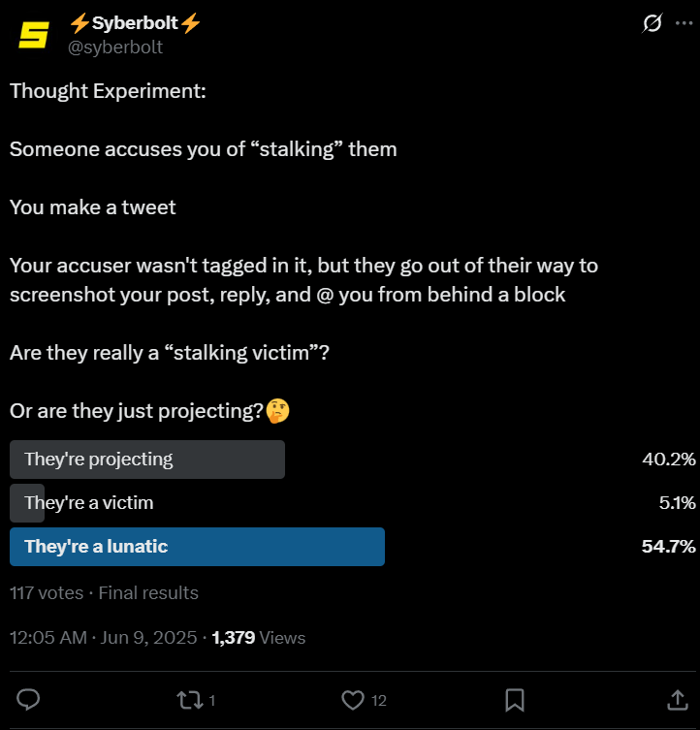Open the three-dot more options menu
The image size is (700, 730).
tap(684, 23)
